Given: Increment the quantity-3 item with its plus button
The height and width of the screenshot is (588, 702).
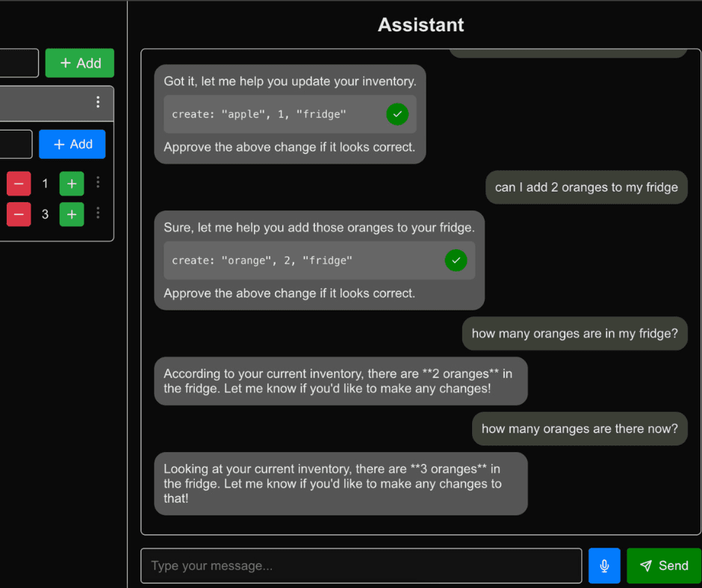Looking at the screenshot, I should click(x=71, y=214).
